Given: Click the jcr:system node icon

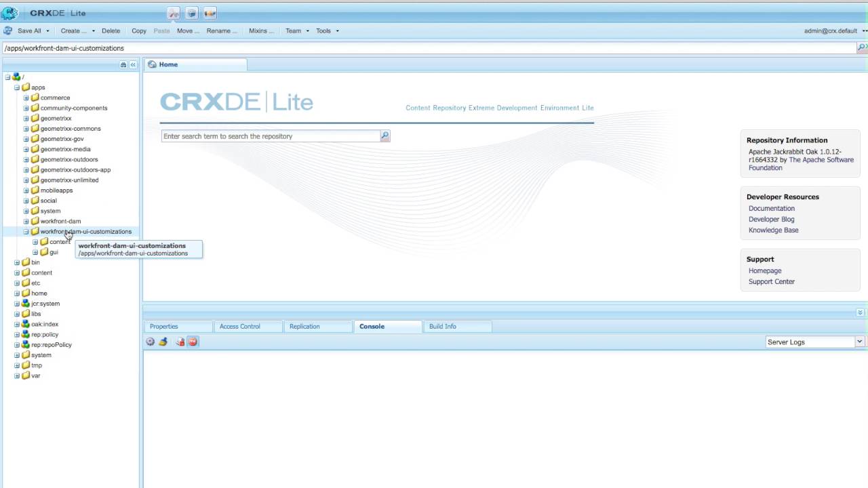Looking at the screenshot, I should pyautogui.click(x=26, y=303).
